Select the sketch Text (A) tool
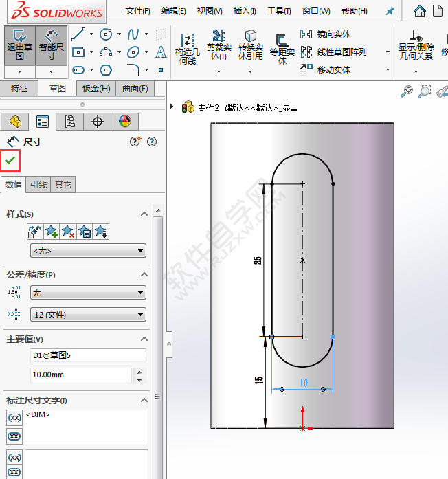The height and width of the screenshot is (479, 448). point(161,52)
